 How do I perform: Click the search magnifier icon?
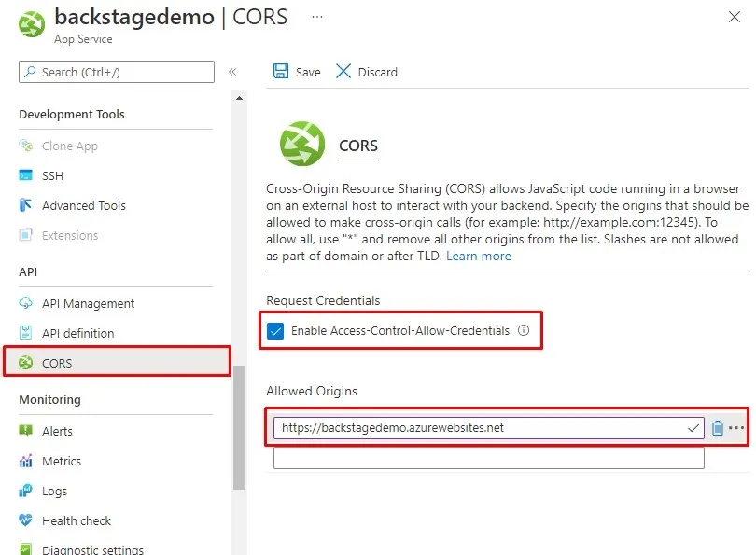click(31, 72)
